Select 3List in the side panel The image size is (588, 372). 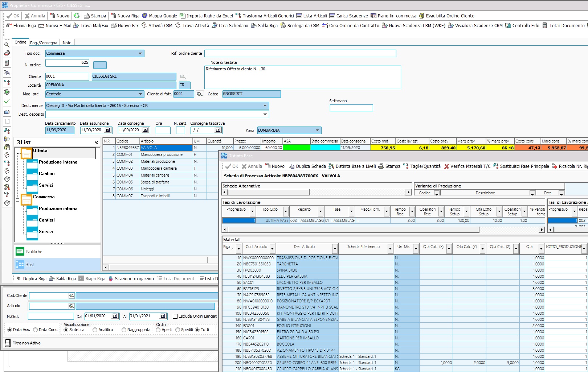[57, 264]
